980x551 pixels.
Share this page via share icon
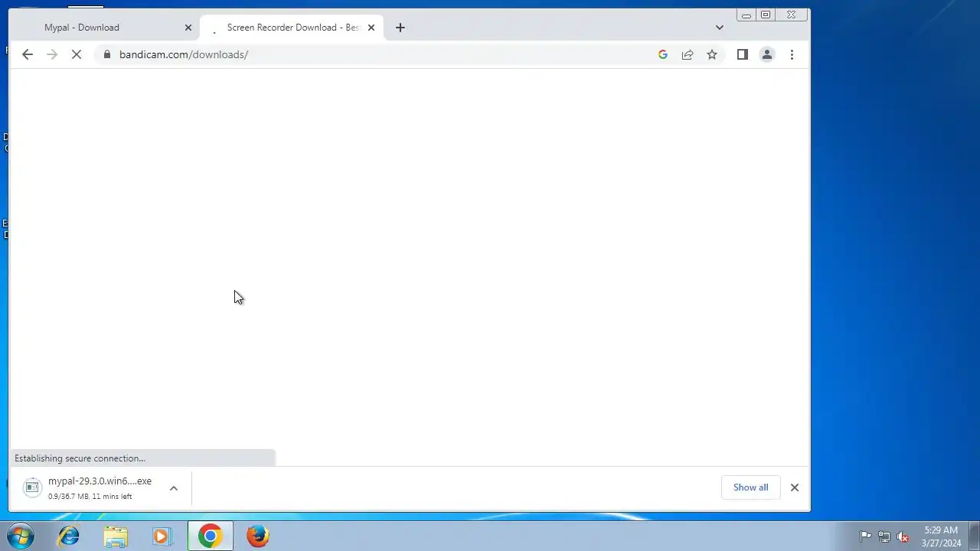(x=688, y=54)
